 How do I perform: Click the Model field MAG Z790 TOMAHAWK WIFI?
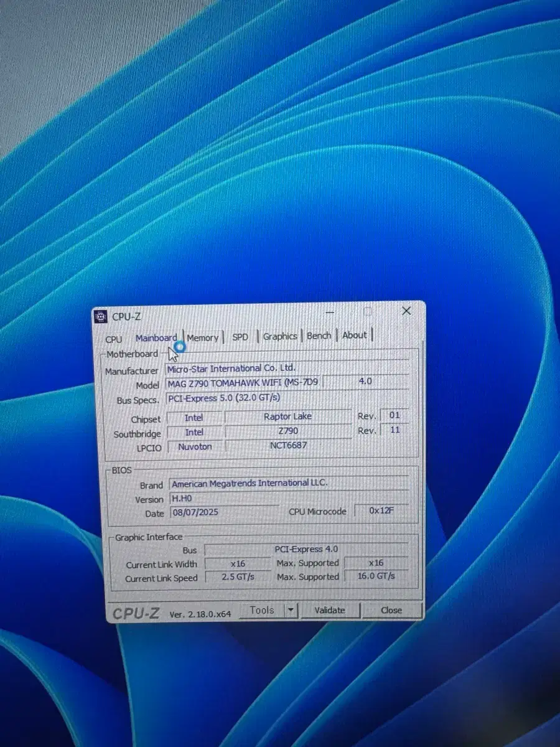(244, 383)
